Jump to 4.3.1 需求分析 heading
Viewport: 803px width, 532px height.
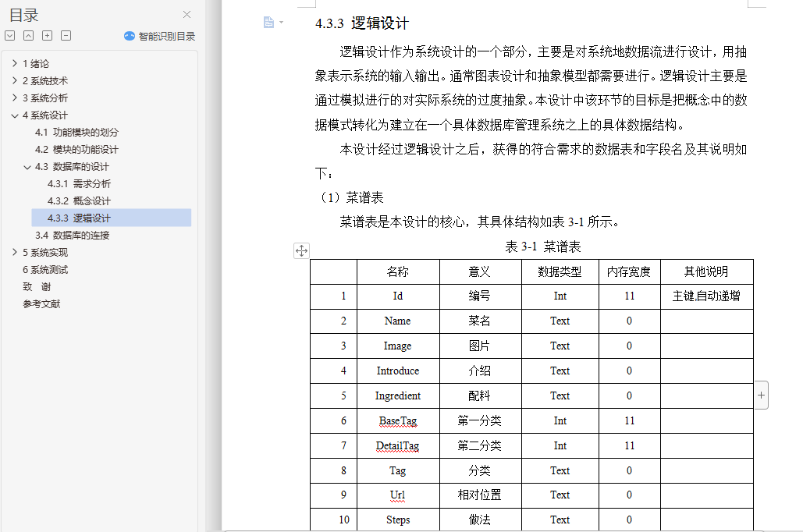click(x=79, y=184)
